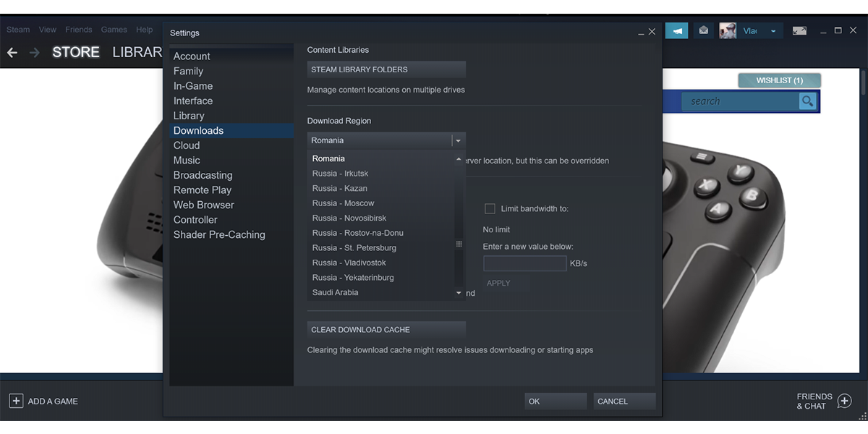
Task: Open the Download Region dropdown arrow
Action: click(x=459, y=140)
